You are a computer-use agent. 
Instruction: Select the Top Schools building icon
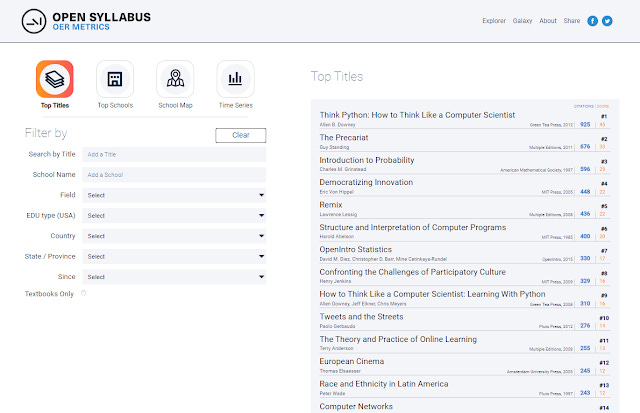point(115,79)
